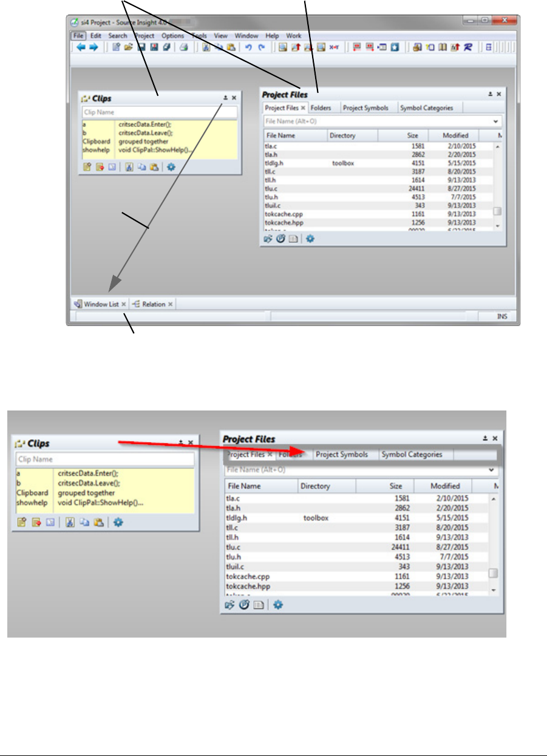Image resolution: width=547 pixels, height=756 pixels.
Task: Click the gear icon in upper Clips panel
Action: pos(171,166)
